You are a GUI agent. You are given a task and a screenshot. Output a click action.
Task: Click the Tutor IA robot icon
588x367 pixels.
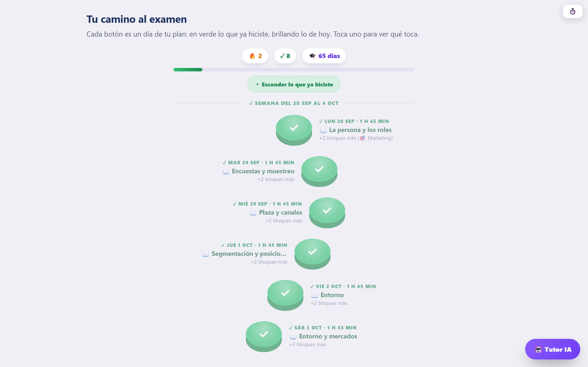pyautogui.click(x=538, y=349)
